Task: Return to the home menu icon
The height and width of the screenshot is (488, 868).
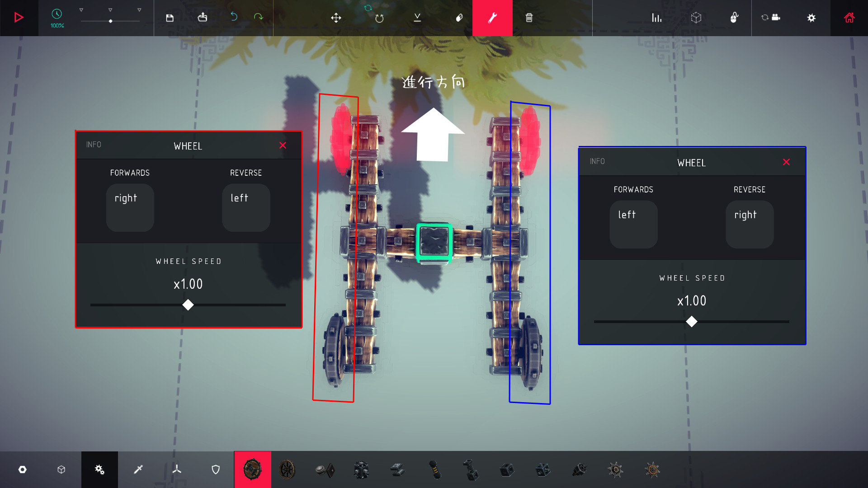Action: click(849, 18)
